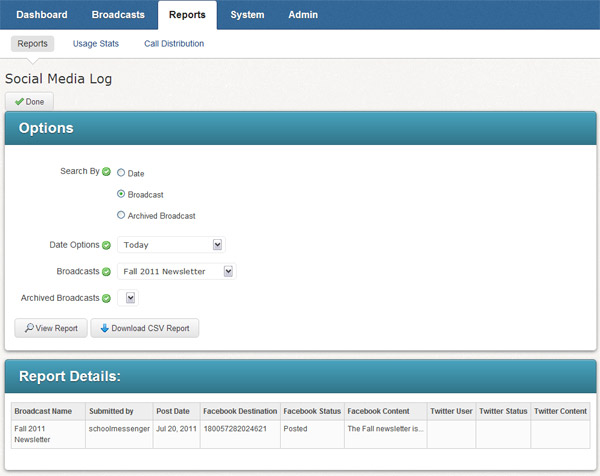The width and height of the screenshot is (600, 476).
Task: Open the Call Distribution subtab
Action: (x=174, y=44)
